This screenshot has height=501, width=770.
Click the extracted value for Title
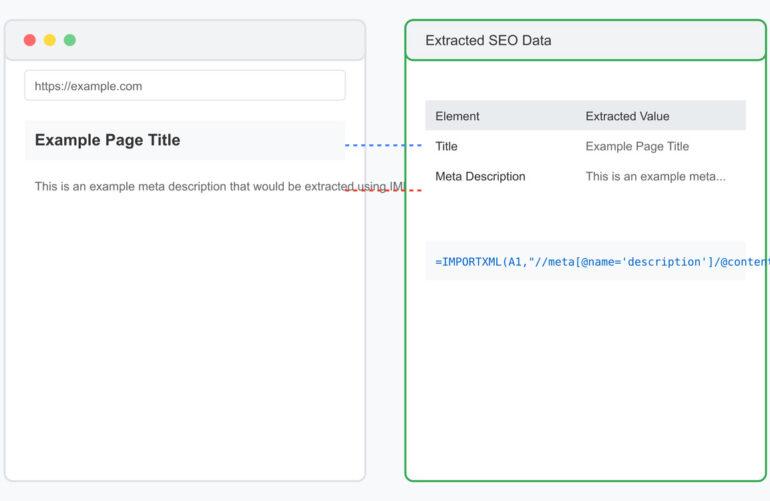pos(637,146)
